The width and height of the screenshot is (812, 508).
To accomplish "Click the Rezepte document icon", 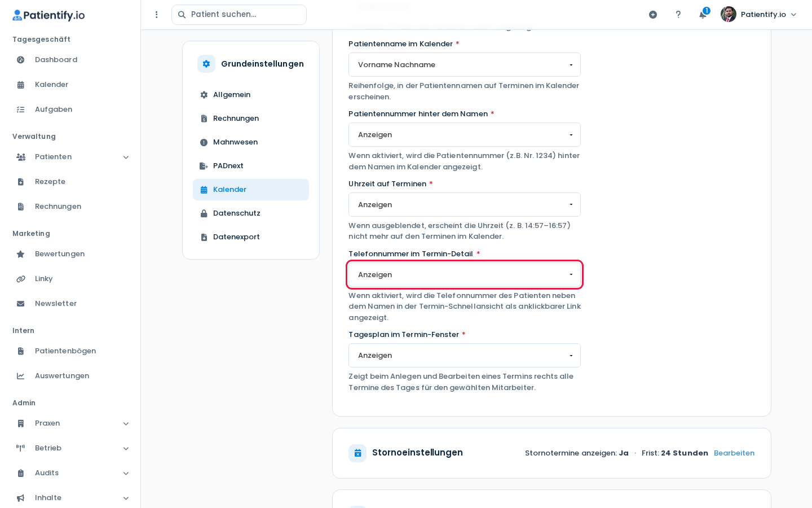I will [21, 182].
